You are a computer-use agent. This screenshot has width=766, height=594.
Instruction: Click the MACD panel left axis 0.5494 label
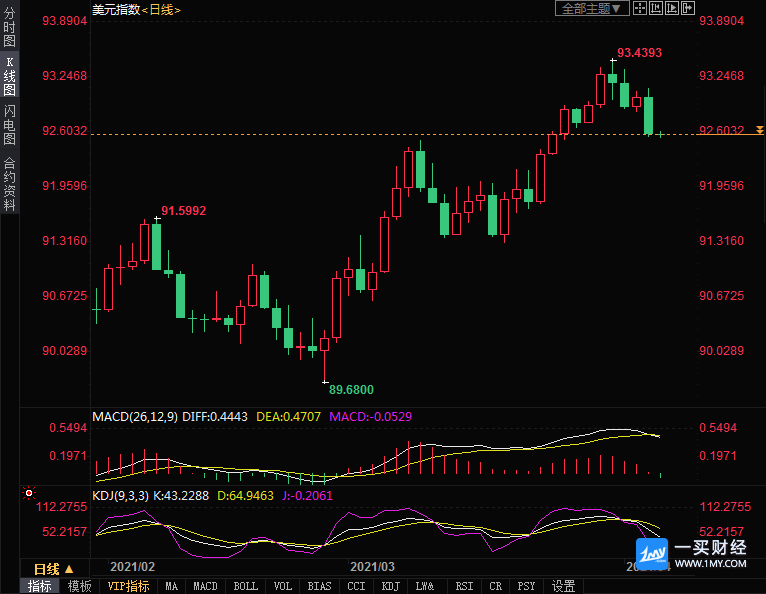point(68,428)
